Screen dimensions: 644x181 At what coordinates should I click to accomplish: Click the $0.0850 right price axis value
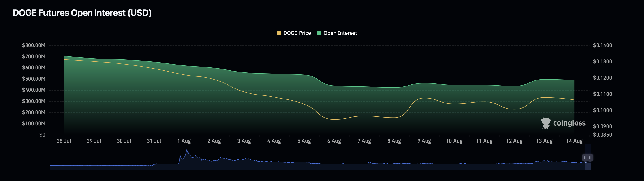[x=603, y=135]
